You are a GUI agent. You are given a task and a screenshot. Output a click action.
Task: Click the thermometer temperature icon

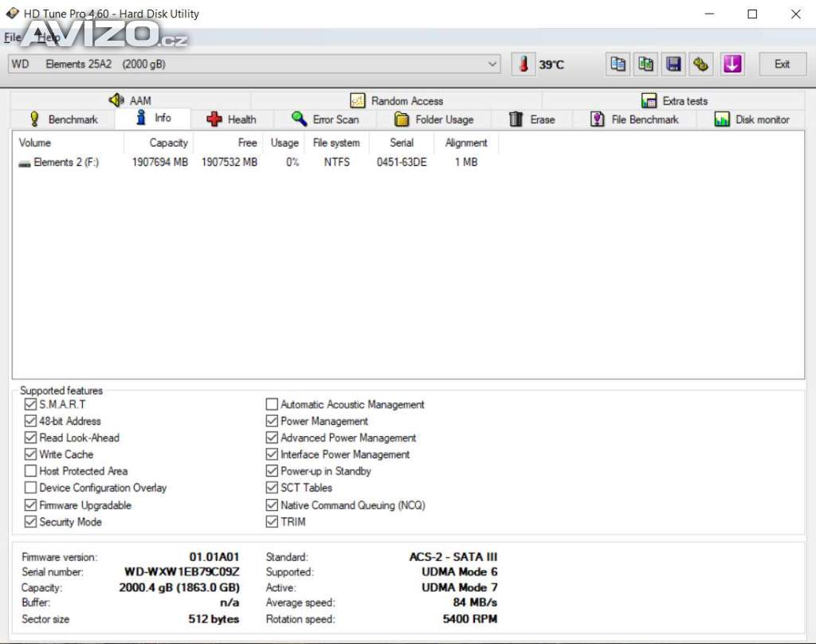point(524,64)
